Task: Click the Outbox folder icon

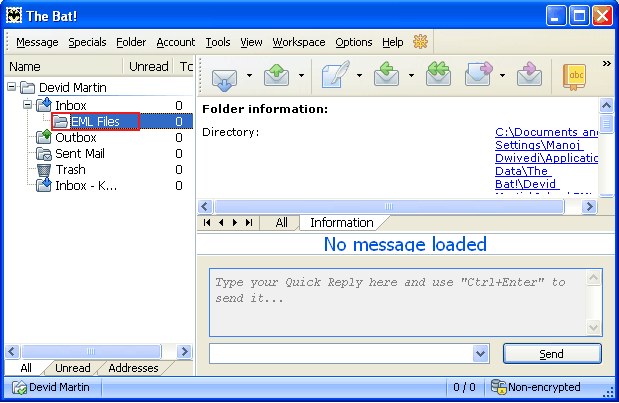Action: click(43, 137)
